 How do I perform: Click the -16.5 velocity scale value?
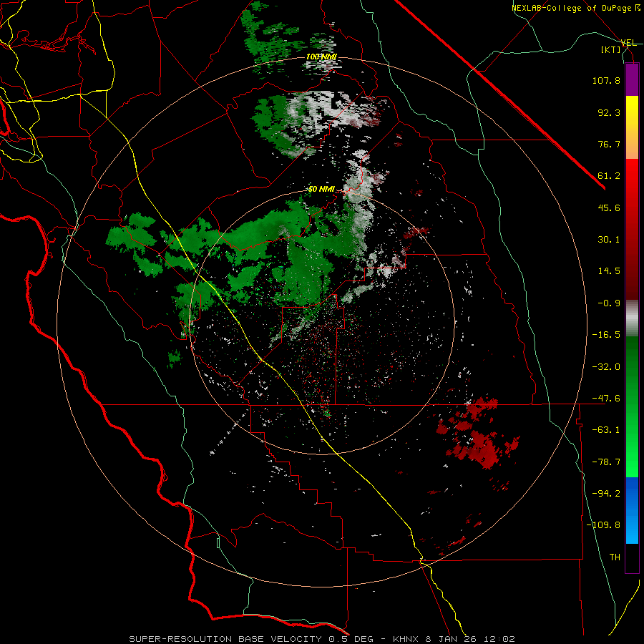(x=606, y=335)
